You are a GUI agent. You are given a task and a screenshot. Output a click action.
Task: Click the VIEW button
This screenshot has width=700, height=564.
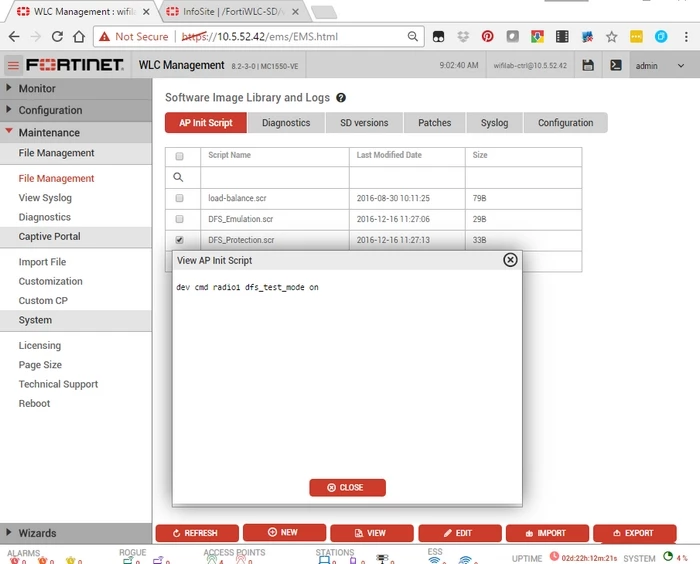pos(372,533)
